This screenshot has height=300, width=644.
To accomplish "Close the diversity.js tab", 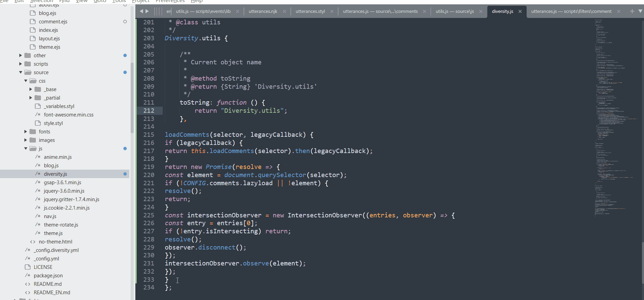I will (x=520, y=12).
